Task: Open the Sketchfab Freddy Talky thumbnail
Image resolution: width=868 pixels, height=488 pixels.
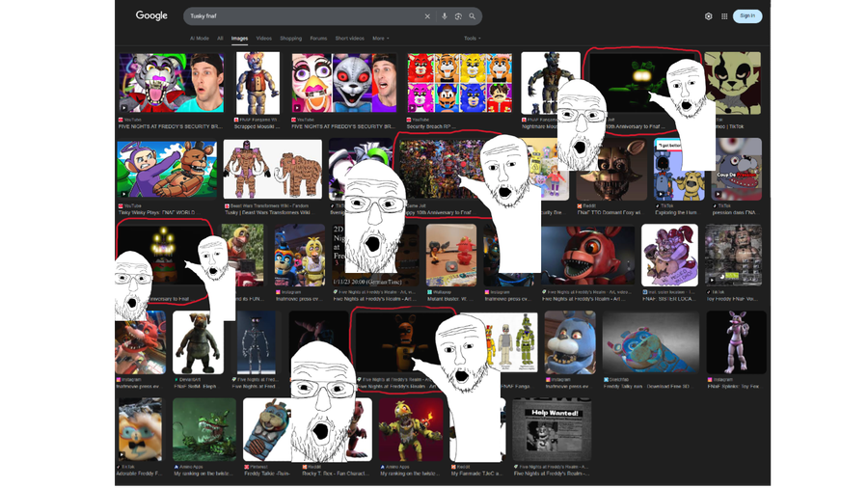Action: 650,342
